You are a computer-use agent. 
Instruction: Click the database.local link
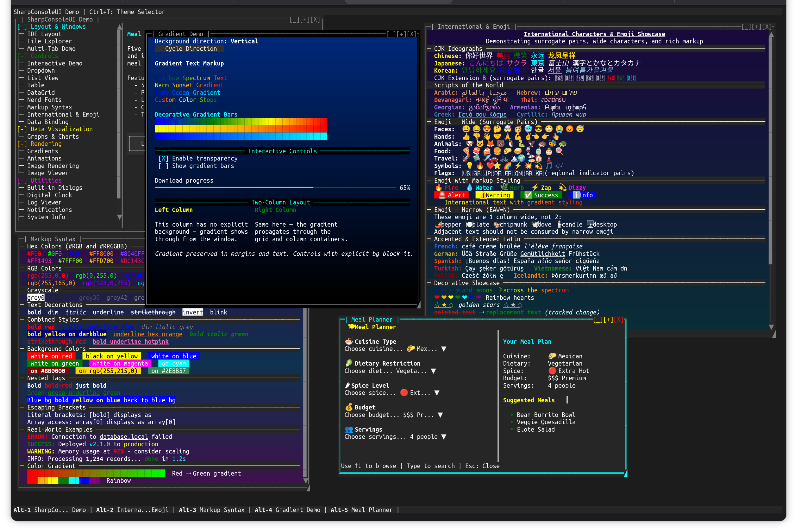tap(123, 437)
